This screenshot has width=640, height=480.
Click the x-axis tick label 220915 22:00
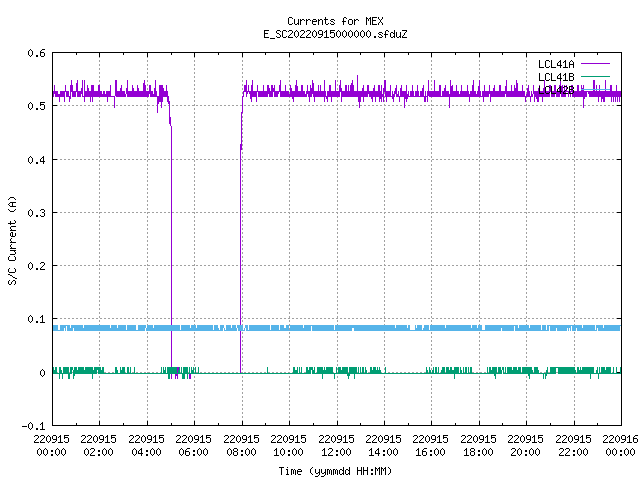(x=573, y=446)
